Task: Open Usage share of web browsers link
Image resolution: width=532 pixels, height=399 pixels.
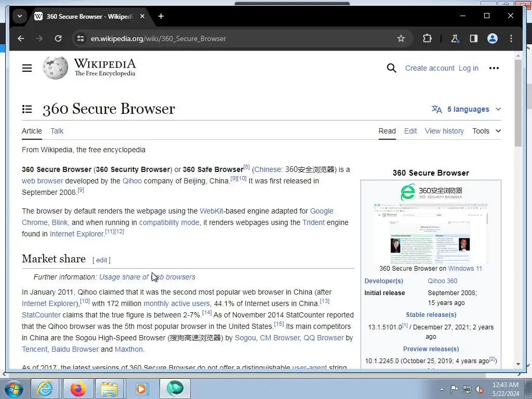Action: (147, 277)
